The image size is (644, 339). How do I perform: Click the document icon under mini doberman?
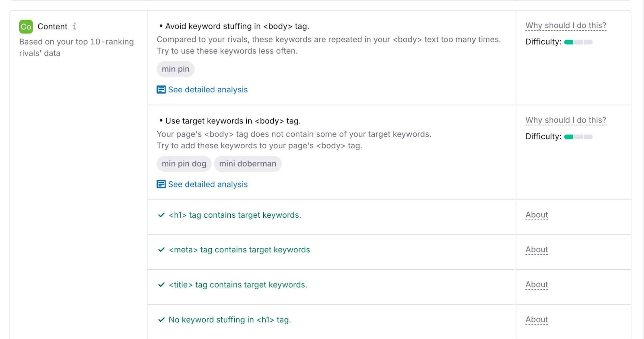tap(161, 184)
